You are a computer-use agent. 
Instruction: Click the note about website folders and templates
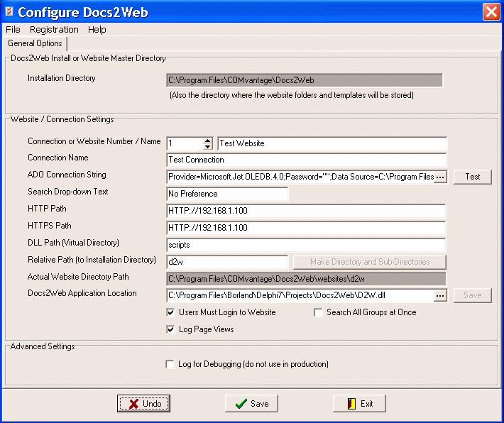click(x=292, y=95)
